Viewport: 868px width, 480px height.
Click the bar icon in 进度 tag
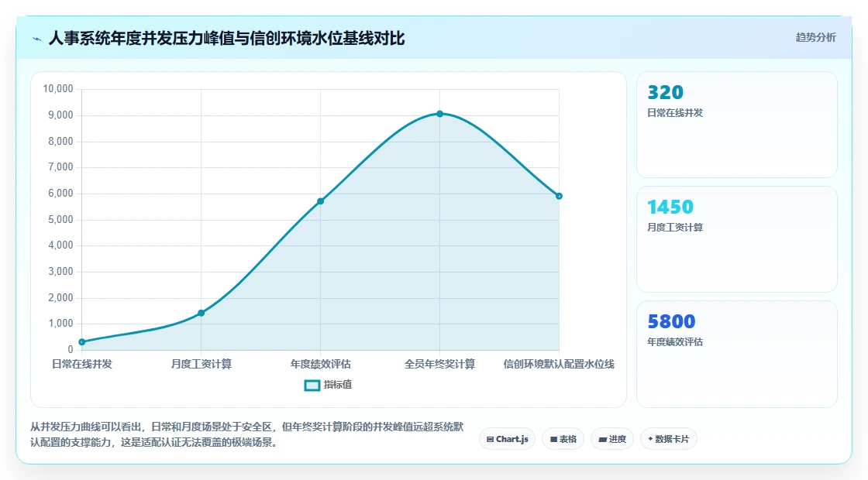603,440
